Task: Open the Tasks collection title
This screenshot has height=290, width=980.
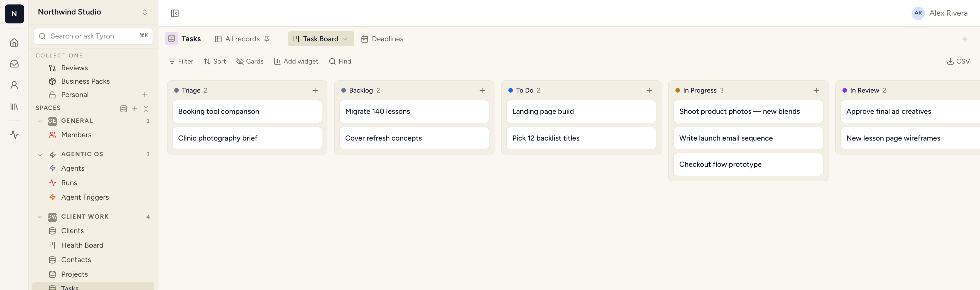Action: click(x=191, y=38)
